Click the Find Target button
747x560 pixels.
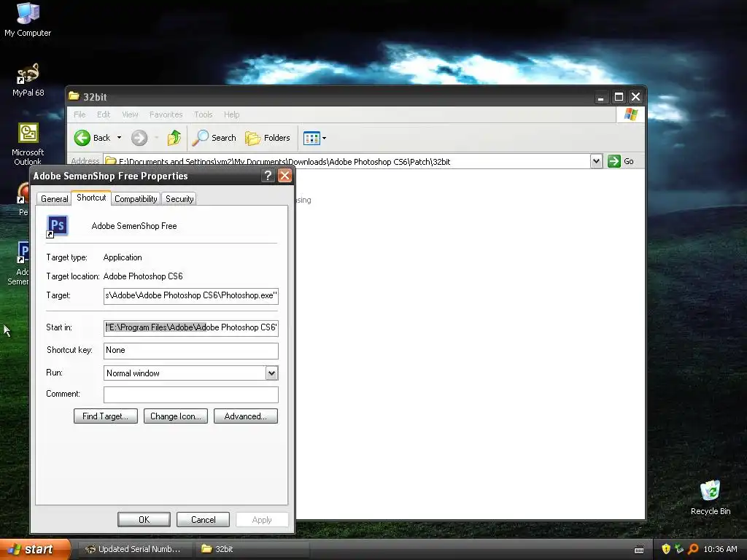pyautogui.click(x=105, y=416)
